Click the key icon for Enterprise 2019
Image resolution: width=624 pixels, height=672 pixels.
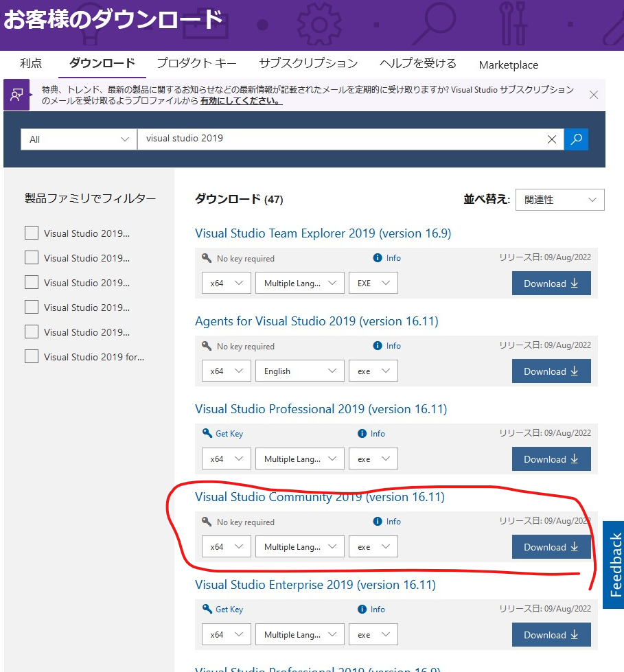pyautogui.click(x=207, y=609)
